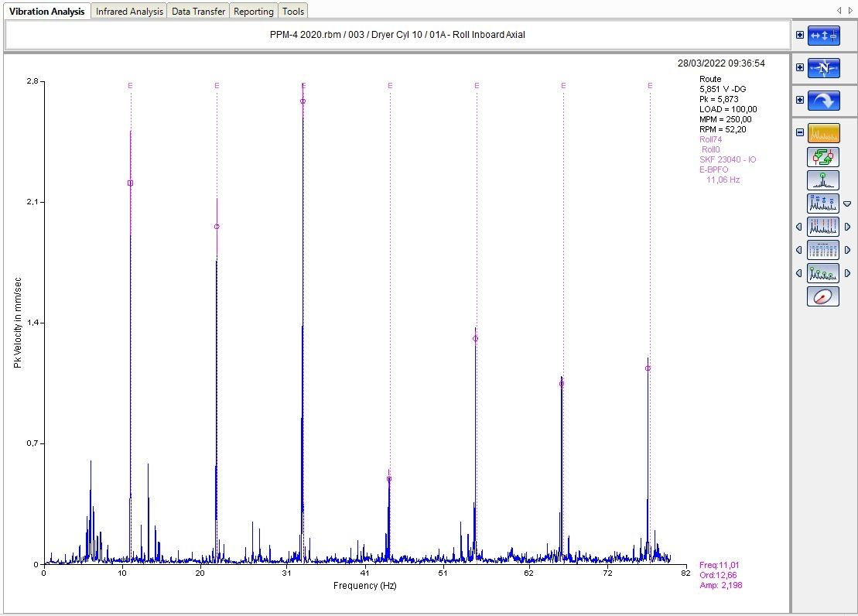Screen dimensions: 858x616
Task: Click the 'RPM = 52,20' readout
Action: 723,129
